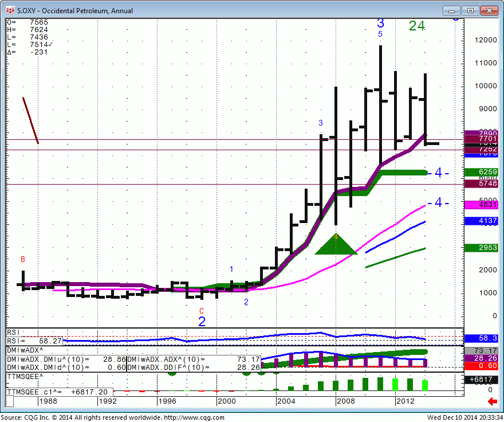This screenshot has width=504, height=422.
Task: Click the 58.3 RSI scale tag
Action: (x=481, y=338)
